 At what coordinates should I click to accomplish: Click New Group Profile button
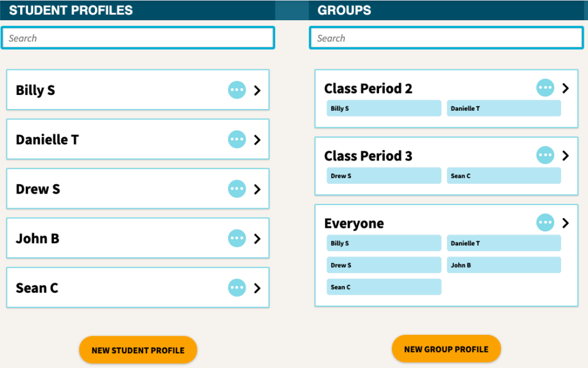[x=447, y=349]
